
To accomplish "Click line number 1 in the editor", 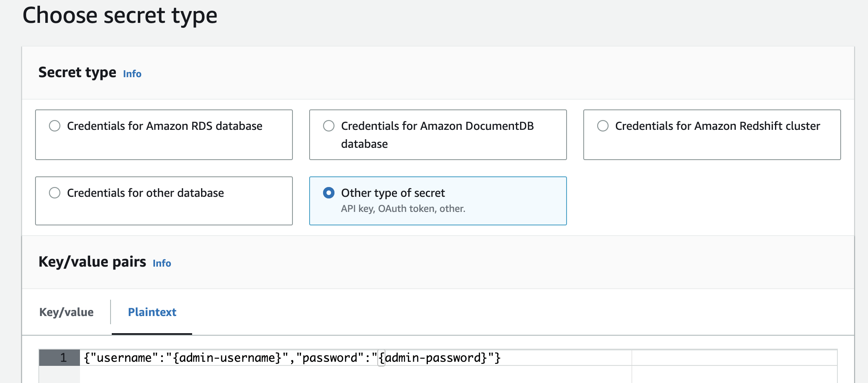I will [x=62, y=357].
